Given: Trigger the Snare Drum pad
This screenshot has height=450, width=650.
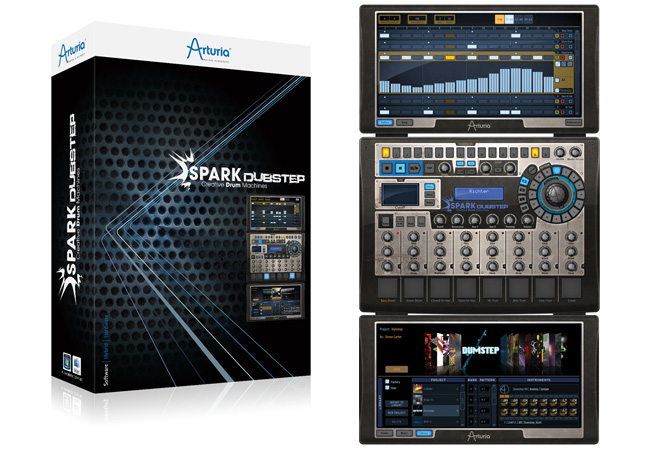Looking at the screenshot, I should (x=414, y=288).
